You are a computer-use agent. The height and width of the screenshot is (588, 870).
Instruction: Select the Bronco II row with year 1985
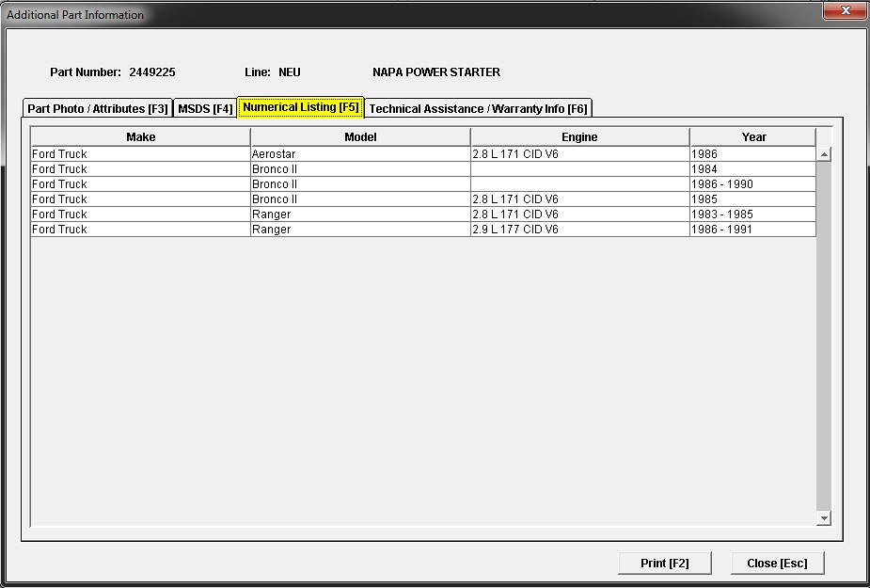[x=423, y=199]
